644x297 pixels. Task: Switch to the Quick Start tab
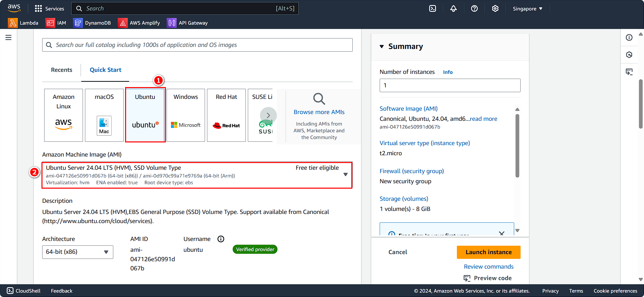105,70
